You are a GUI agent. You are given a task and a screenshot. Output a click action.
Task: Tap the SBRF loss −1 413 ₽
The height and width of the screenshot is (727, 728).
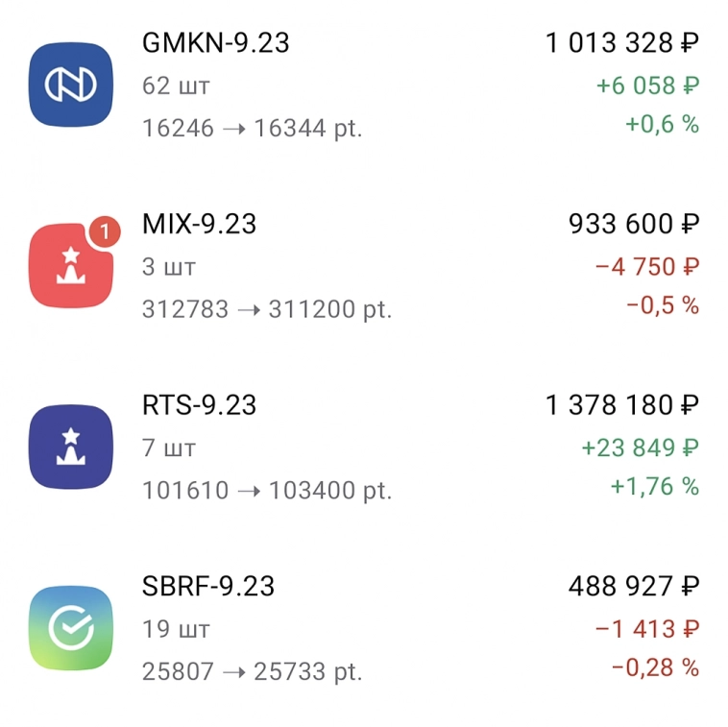[x=646, y=628]
